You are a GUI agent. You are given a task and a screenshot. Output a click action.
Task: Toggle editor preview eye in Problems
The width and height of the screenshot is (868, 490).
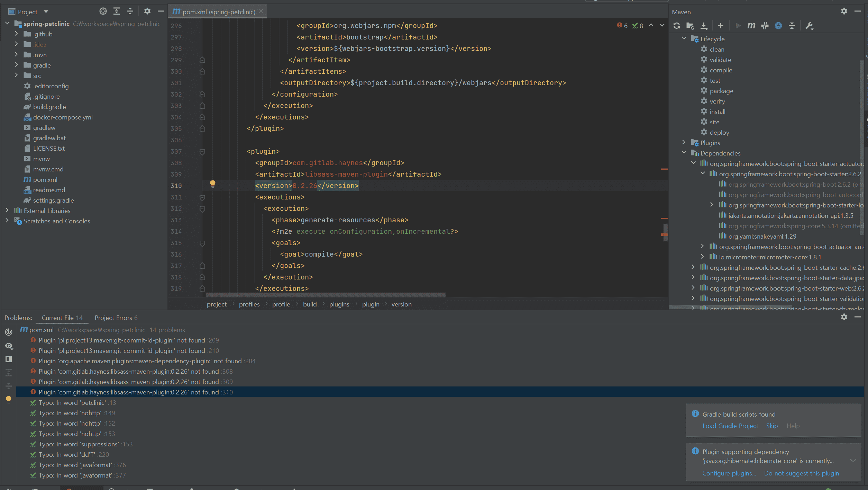[x=9, y=346]
